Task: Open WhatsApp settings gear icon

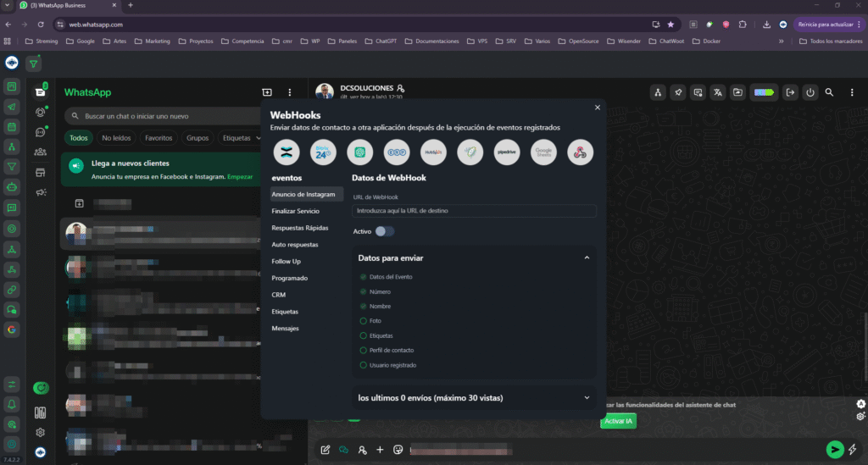Action: pos(41,432)
